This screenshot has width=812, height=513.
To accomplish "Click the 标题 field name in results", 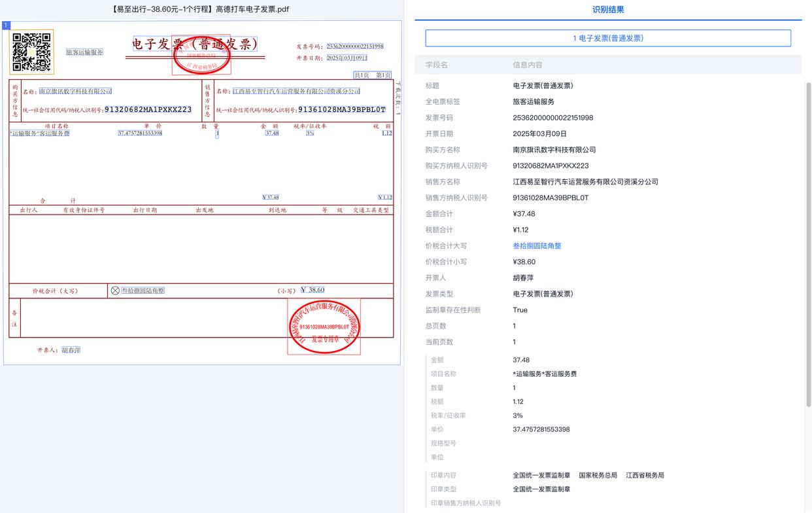I will [x=432, y=86].
